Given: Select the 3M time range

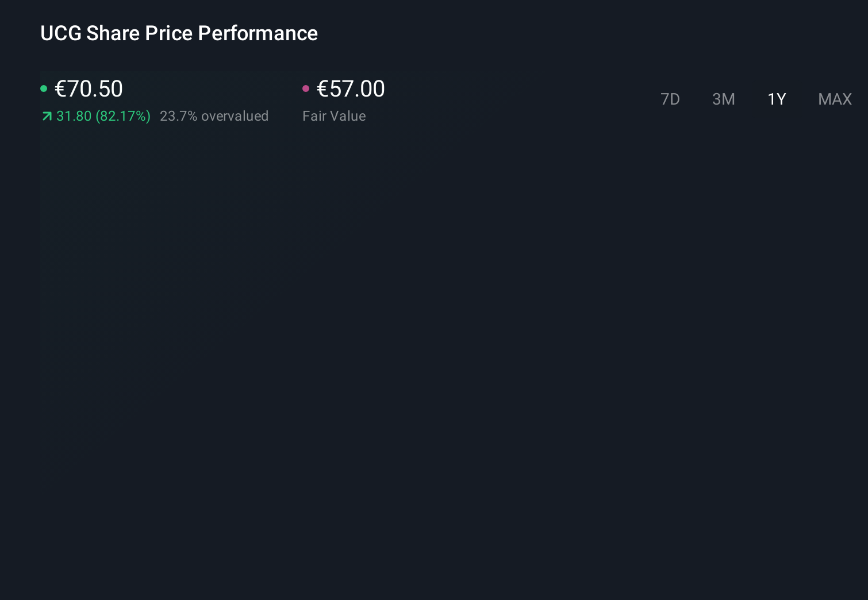Looking at the screenshot, I should (724, 99).
